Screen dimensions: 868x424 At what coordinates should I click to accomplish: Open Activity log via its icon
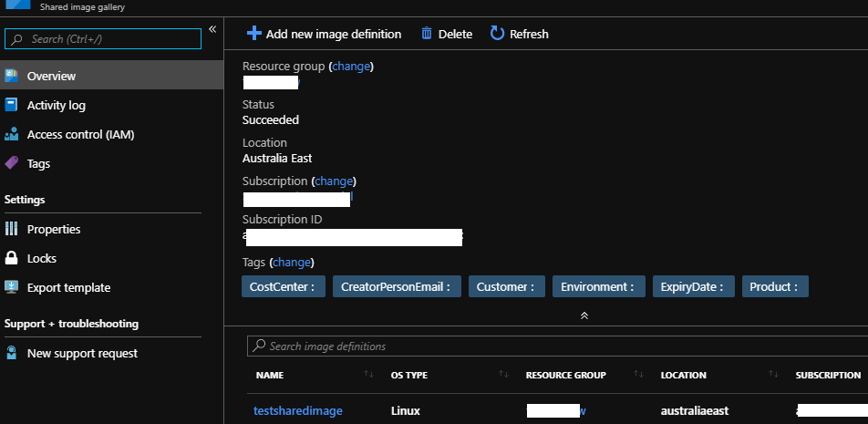pyautogui.click(x=12, y=105)
